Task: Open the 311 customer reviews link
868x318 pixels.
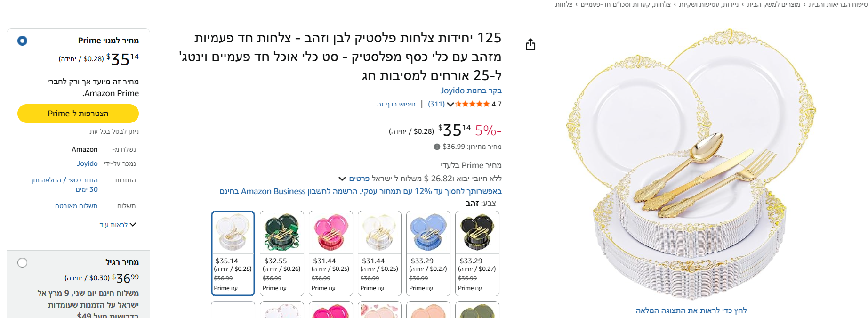Action: tap(436, 104)
